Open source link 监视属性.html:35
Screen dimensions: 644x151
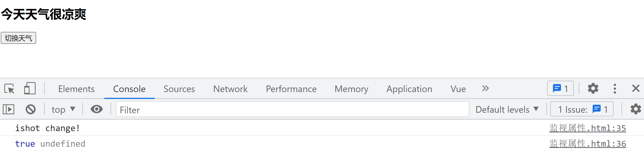click(x=588, y=128)
